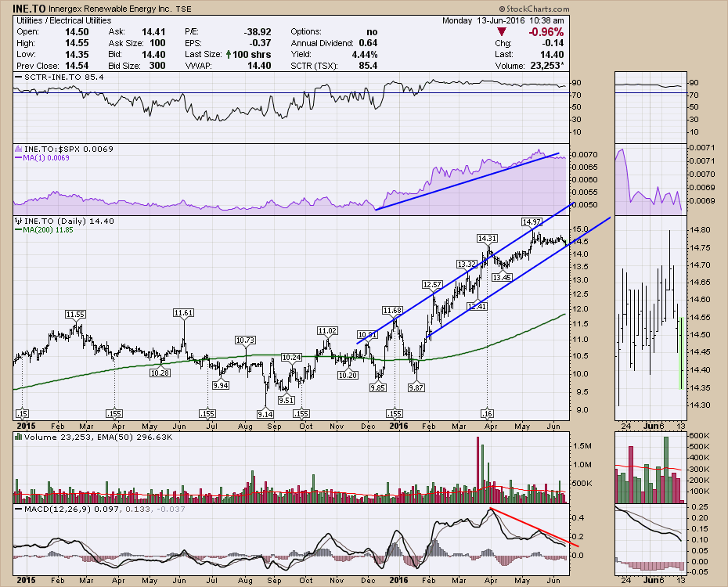Click the 2016 label on price axis

click(398, 426)
